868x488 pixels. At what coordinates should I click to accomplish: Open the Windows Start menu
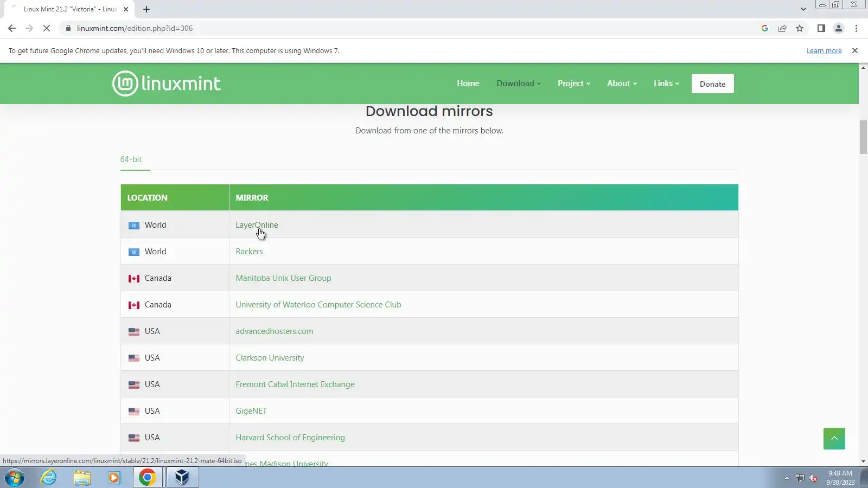click(15, 478)
